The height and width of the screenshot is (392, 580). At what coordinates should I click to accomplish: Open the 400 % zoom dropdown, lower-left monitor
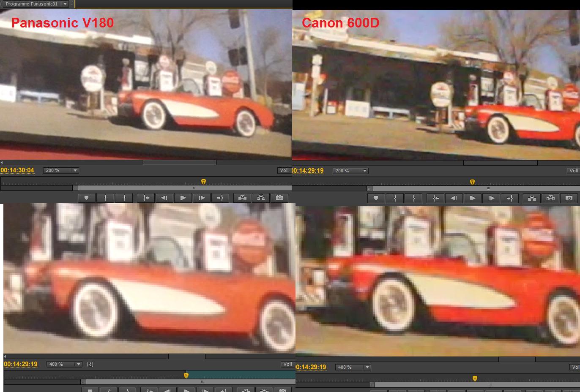tap(65, 364)
